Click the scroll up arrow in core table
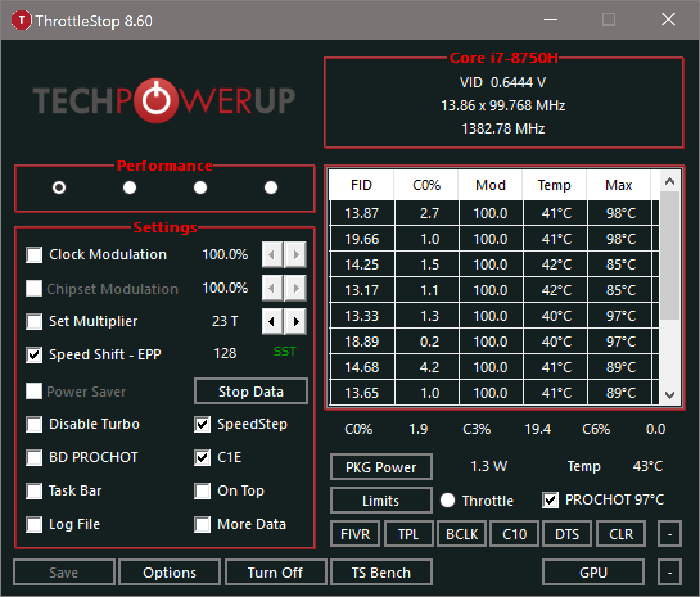Image resolution: width=700 pixels, height=597 pixels. pos(670,181)
